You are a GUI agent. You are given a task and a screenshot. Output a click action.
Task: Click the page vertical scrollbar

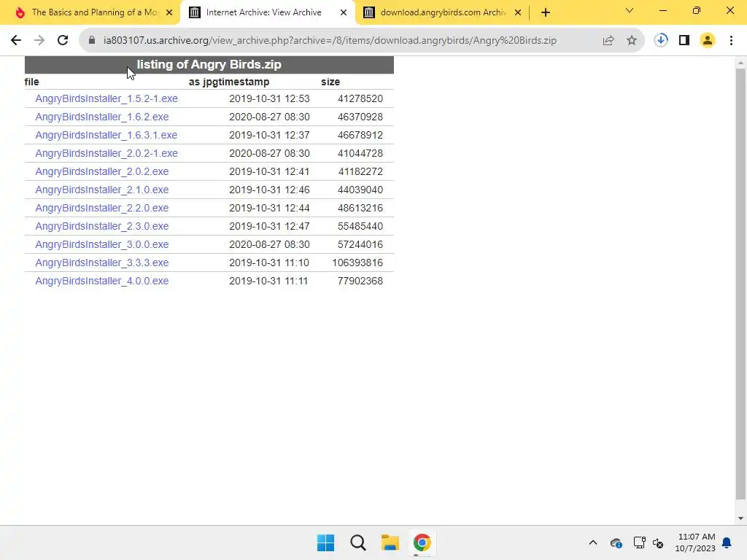click(x=740, y=284)
